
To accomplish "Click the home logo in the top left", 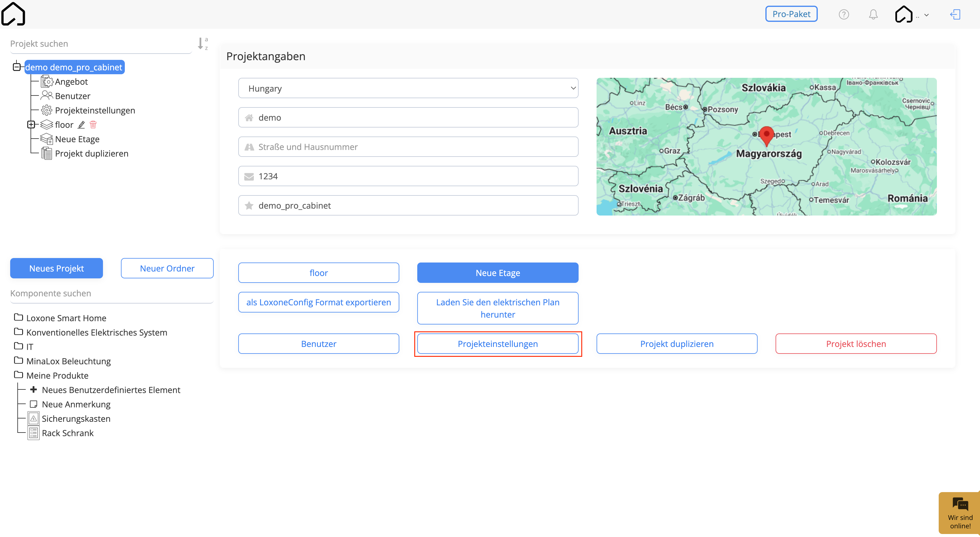I will click(x=13, y=14).
